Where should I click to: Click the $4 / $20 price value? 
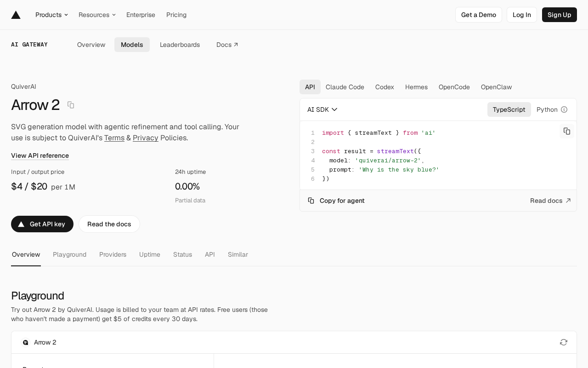(x=29, y=186)
